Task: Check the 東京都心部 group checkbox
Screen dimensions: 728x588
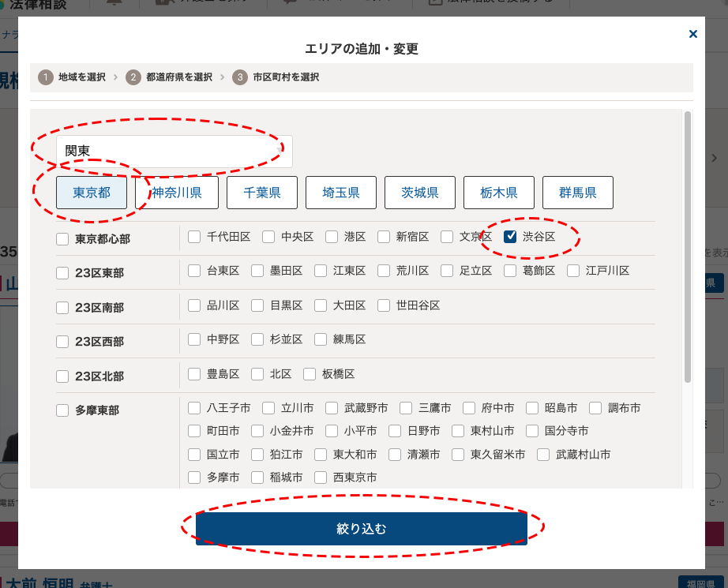Action: [x=62, y=239]
